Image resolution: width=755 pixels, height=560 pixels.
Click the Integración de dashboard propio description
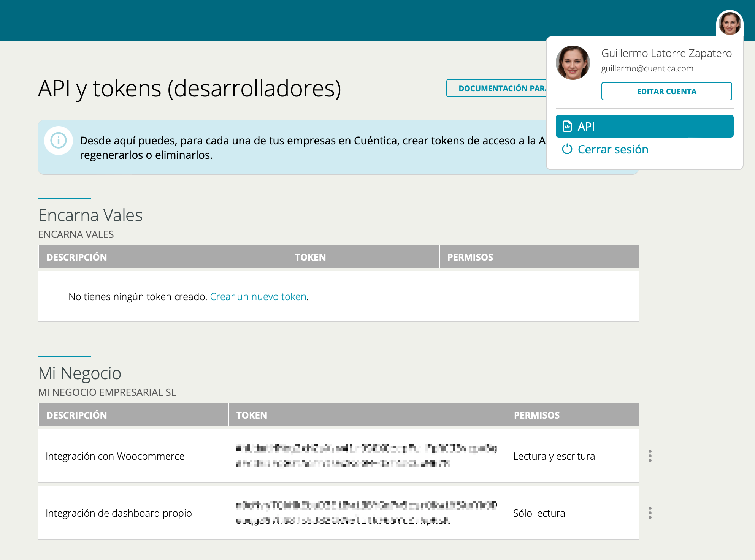pyautogui.click(x=119, y=513)
